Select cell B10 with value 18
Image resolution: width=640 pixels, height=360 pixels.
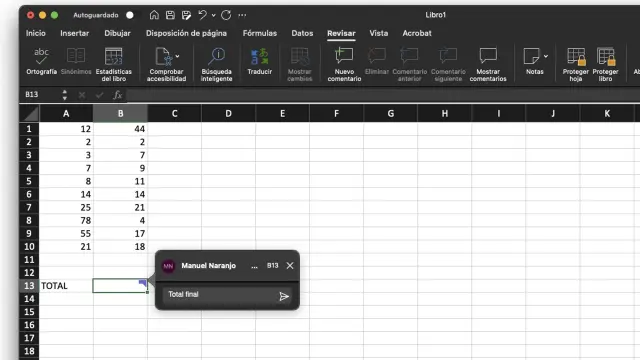(x=120, y=247)
